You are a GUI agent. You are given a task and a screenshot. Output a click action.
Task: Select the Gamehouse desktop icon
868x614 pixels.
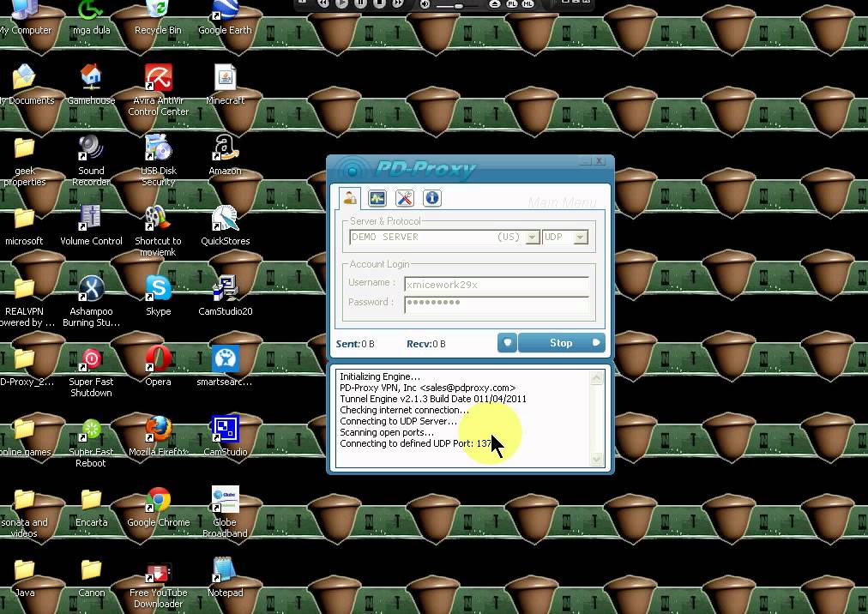(x=91, y=85)
